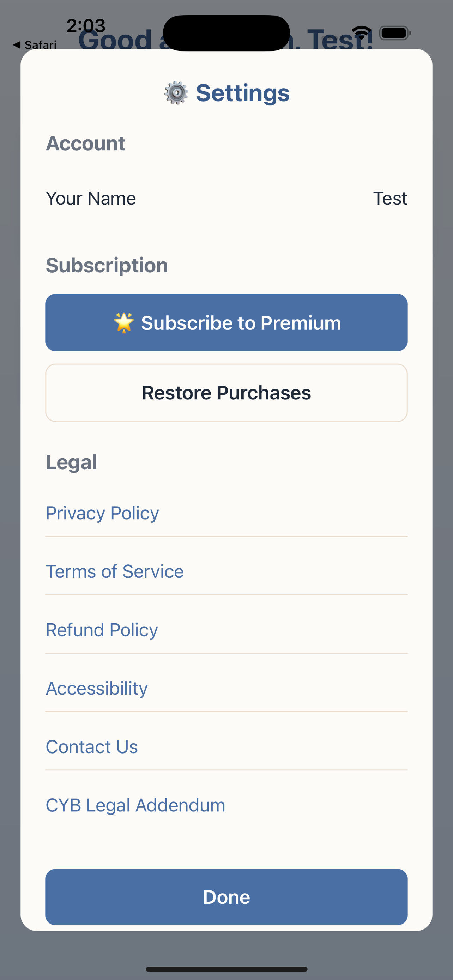Tap the Safari label in status bar
The width and height of the screenshot is (453, 980).
tap(40, 45)
